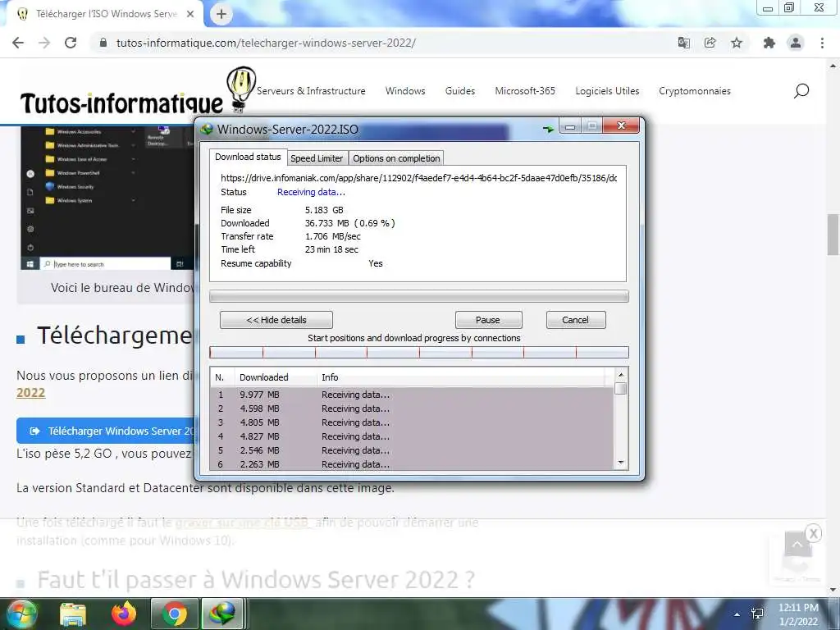Click the Downloaded column header
This screenshot has height=630, width=840.
point(276,377)
